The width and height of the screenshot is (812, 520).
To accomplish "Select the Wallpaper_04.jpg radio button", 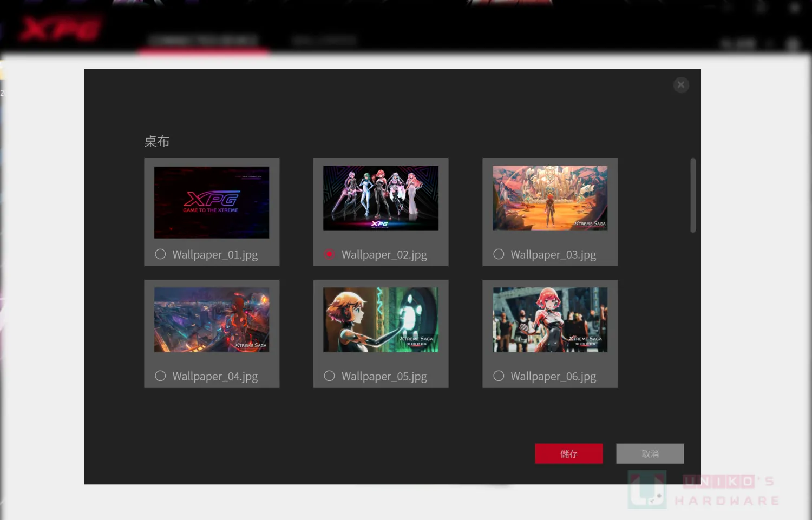I will (x=160, y=376).
